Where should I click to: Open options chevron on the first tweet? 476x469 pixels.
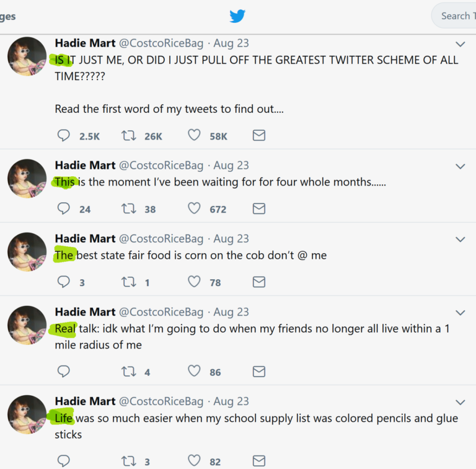460,44
